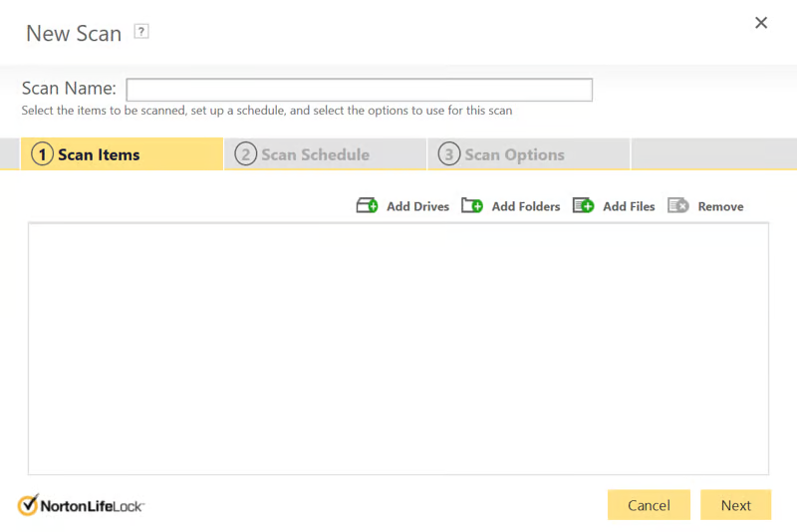Viewport: 797px width, 532px height.
Task: Click the Add Folders text label
Action: pyautogui.click(x=526, y=206)
